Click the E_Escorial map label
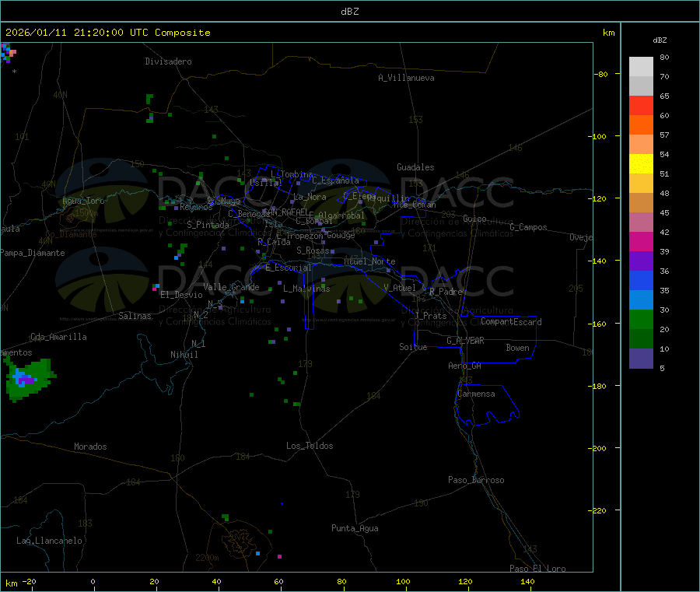Screen dimensions: 700x592 (289, 268)
